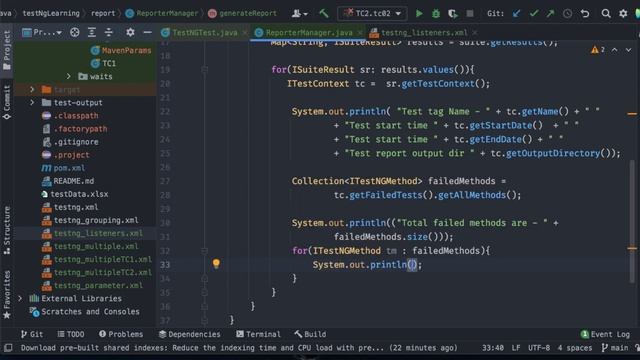Select opened file target icon in Project panel
Viewport: 640px width, 360px height.
coord(74,32)
